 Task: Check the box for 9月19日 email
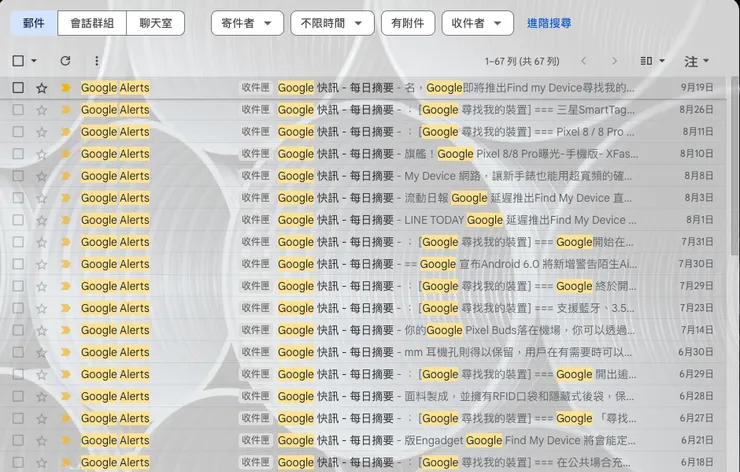18,88
